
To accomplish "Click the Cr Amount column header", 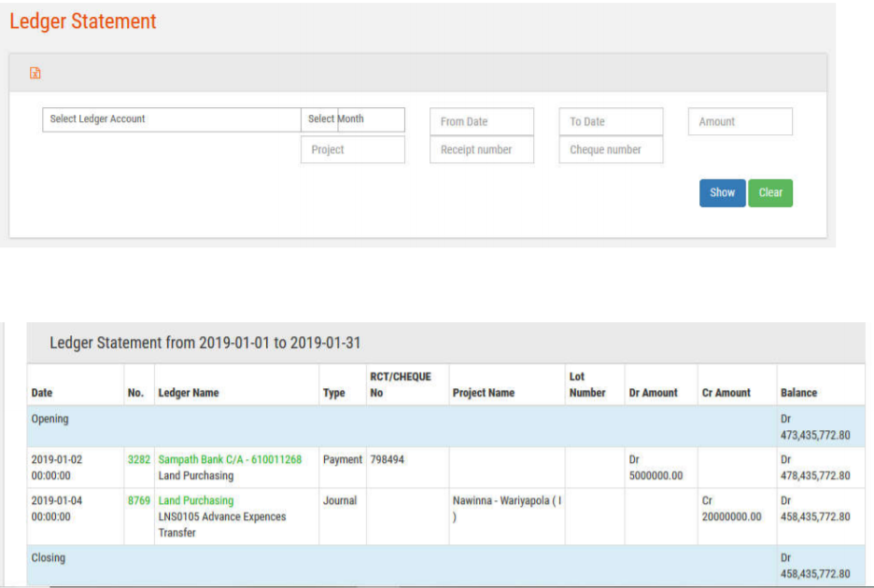I will point(726,393).
